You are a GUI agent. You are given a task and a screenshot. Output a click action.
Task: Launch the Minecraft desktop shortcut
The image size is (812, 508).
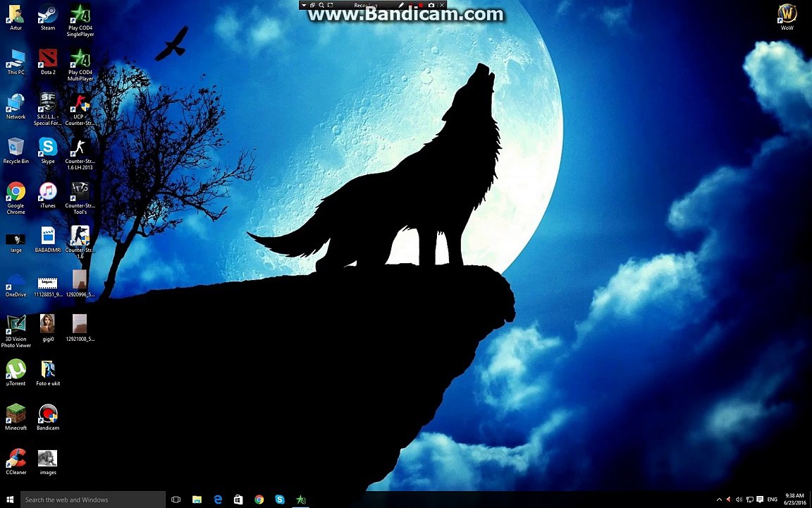[16, 418]
